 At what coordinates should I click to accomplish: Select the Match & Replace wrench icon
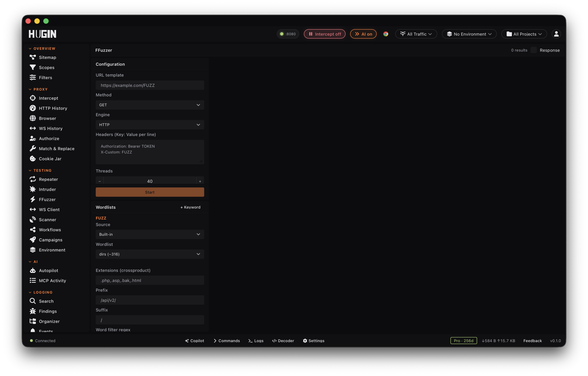tap(33, 148)
